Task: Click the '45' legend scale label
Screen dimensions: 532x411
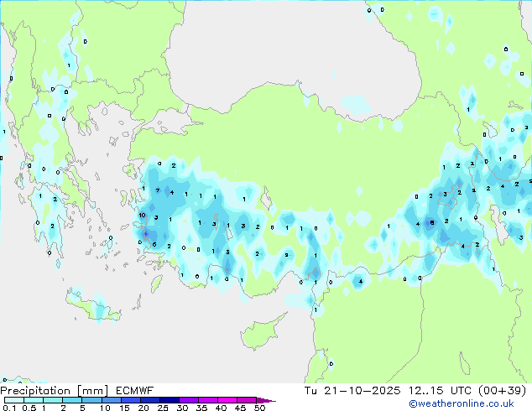Action: click(x=240, y=408)
